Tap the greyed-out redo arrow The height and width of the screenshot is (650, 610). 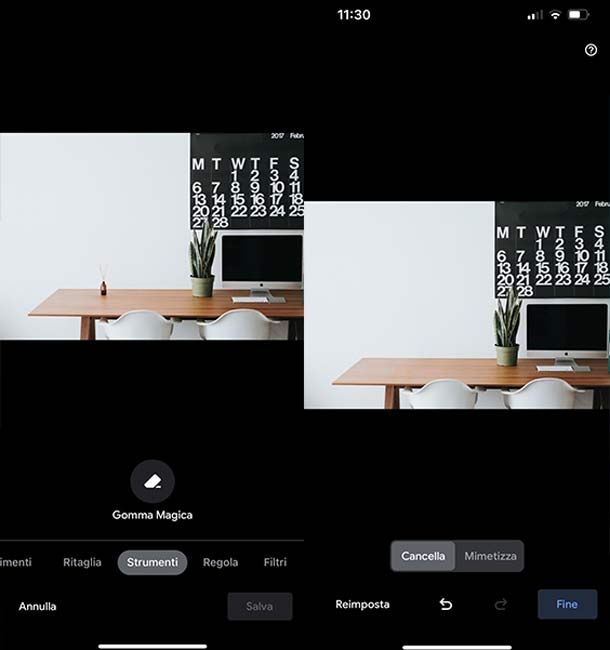click(x=501, y=604)
